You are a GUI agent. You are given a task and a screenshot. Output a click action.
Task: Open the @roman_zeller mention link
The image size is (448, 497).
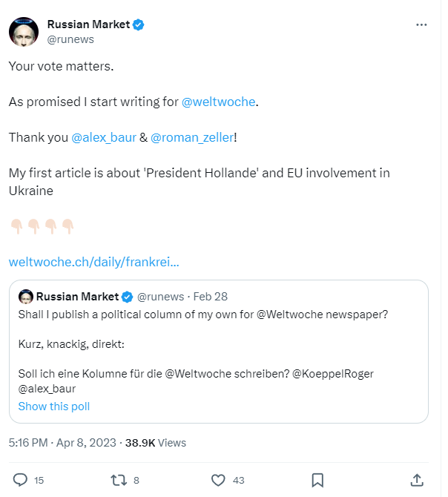point(192,137)
